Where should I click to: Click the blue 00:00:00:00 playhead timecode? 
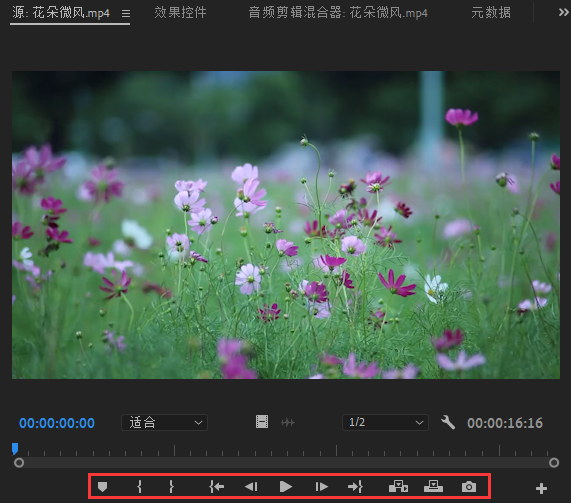click(57, 423)
